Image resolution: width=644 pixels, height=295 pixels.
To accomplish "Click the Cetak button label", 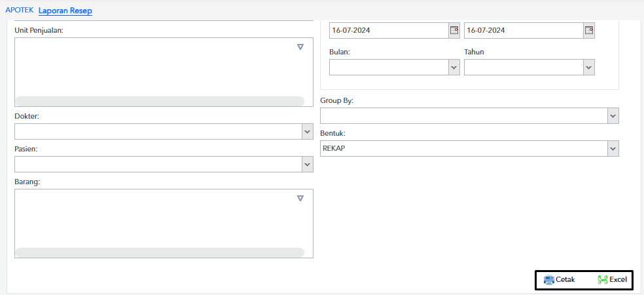I will (565, 280).
